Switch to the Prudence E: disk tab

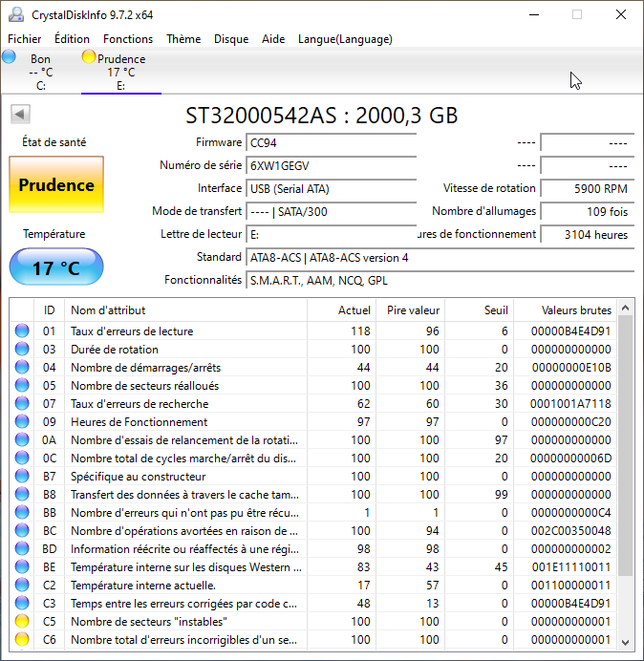121,72
